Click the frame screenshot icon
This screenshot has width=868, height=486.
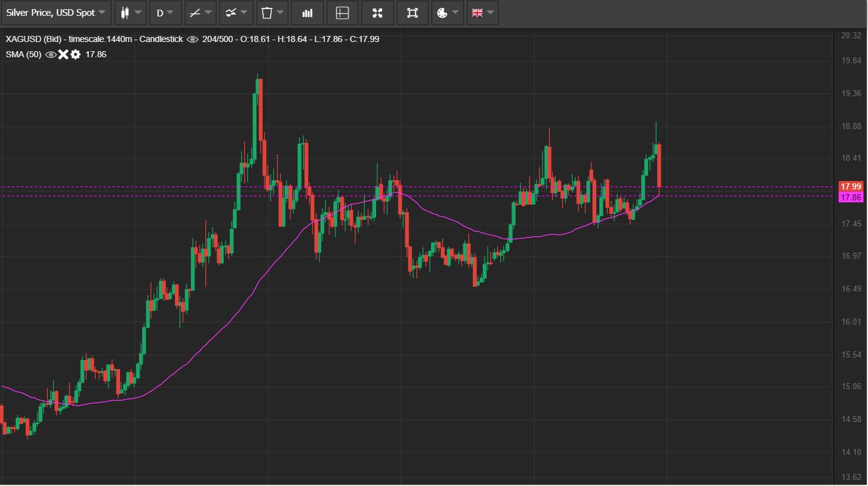413,13
